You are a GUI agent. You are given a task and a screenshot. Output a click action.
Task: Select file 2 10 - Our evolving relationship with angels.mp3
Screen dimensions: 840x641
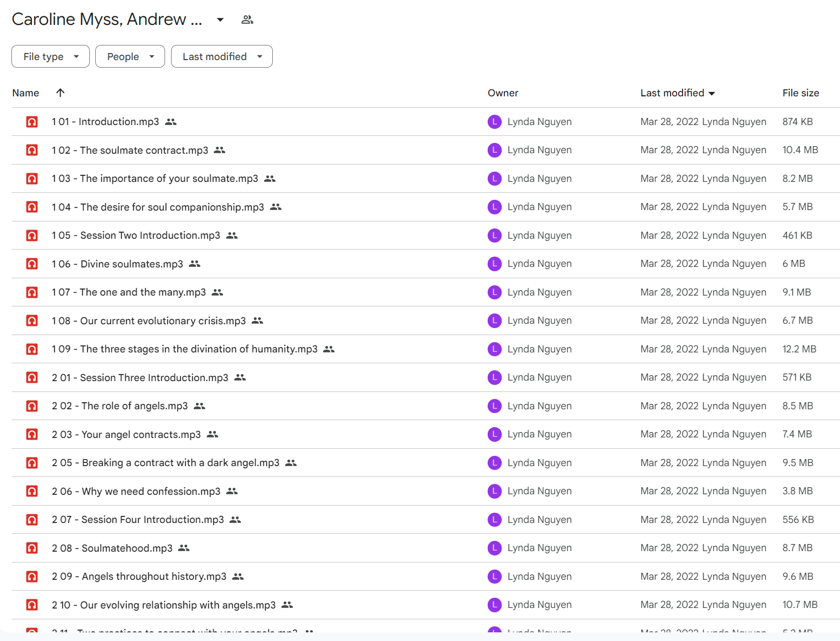click(164, 605)
